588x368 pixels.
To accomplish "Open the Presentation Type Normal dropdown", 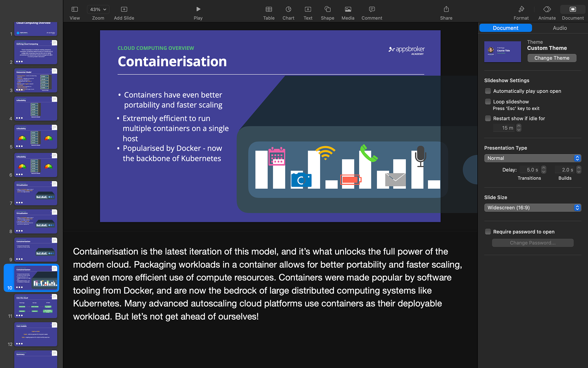I will point(532,158).
